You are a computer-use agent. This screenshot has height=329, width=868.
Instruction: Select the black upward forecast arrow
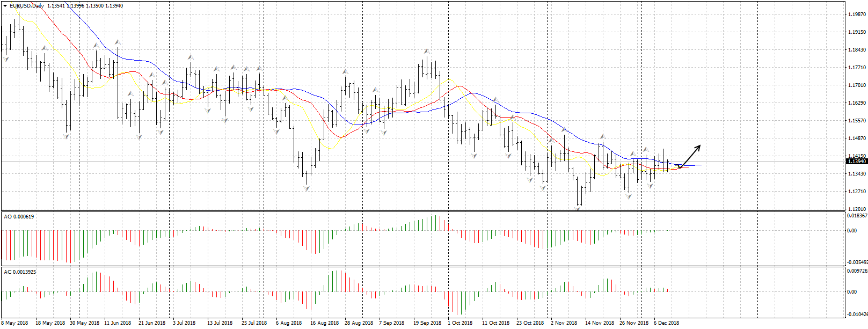[x=691, y=156]
